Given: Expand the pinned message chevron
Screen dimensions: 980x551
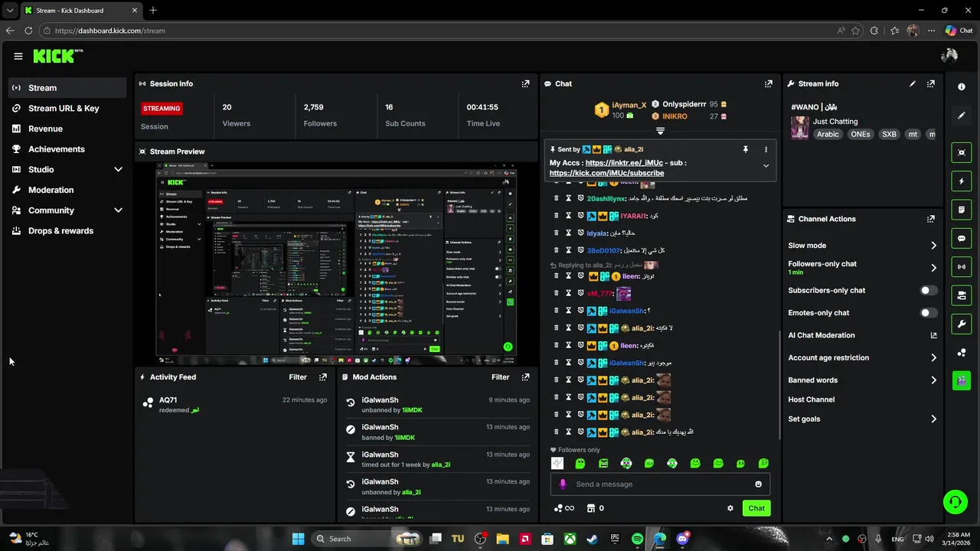Looking at the screenshot, I should tap(766, 165).
